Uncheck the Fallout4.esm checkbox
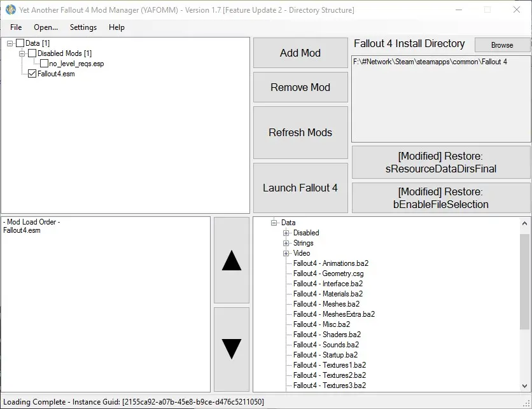532x409 pixels. tap(32, 74)
